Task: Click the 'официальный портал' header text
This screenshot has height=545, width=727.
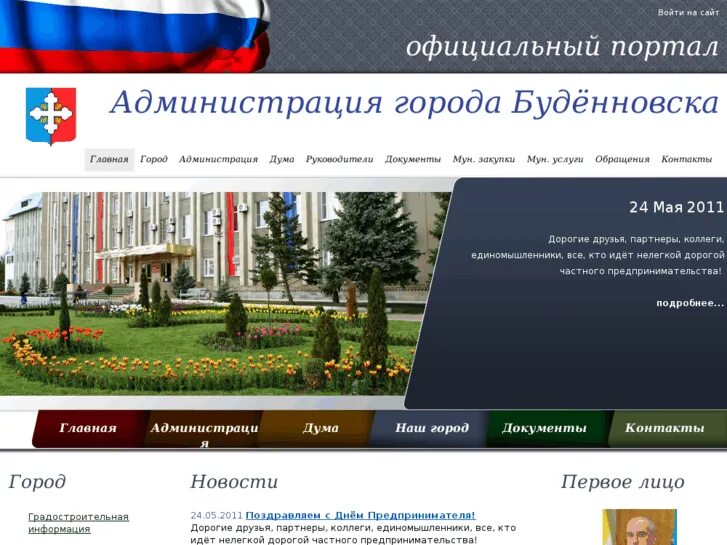Action: tap(562, 47)
